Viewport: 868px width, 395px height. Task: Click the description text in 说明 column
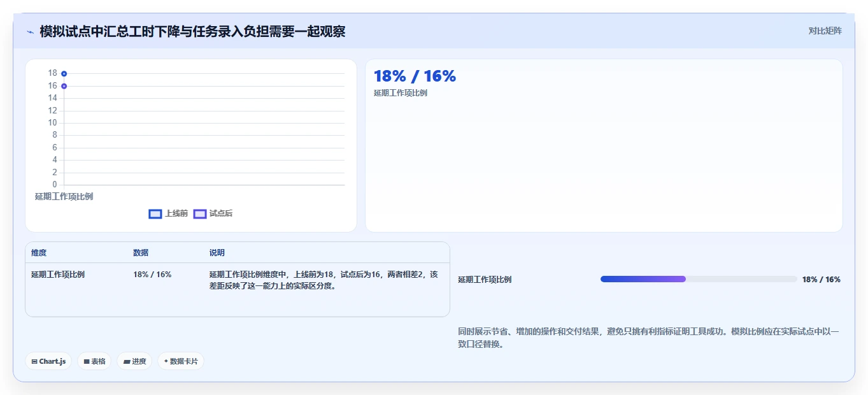click(324, 280)
